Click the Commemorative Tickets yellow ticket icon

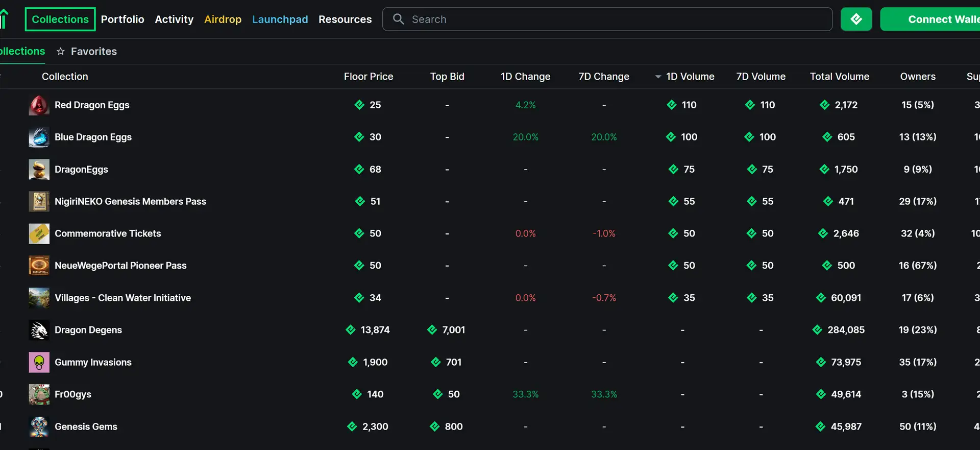pyautogui.click(x=39, y=234)
